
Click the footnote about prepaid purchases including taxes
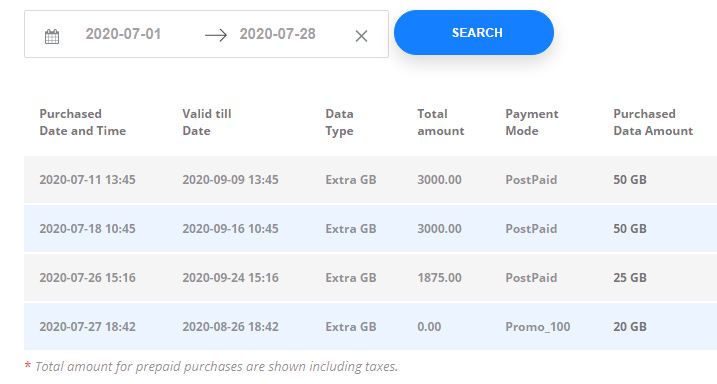(x=211, y=366)
